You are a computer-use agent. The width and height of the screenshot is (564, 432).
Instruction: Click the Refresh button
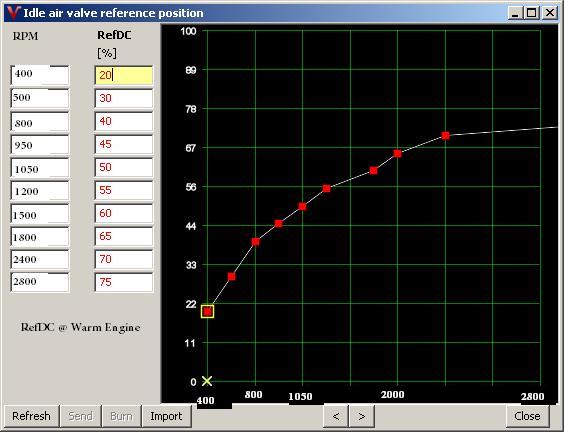(31, 416)
